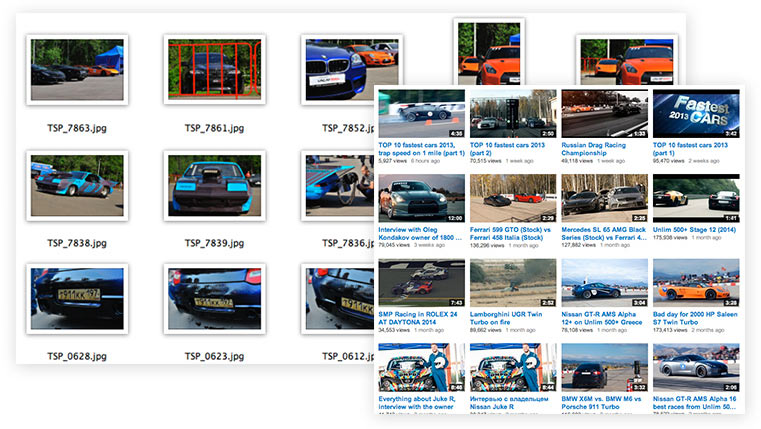Select the TSP_0623.jpg photo thumbnail
This screenshot has width=761, height=429.
coord(216,299)
